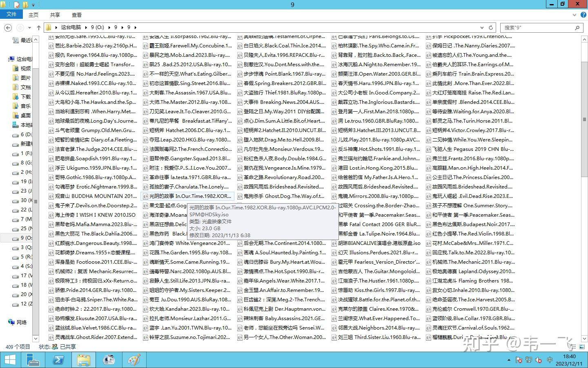Expand the chevron at end of address path

(x=135, y=27)
